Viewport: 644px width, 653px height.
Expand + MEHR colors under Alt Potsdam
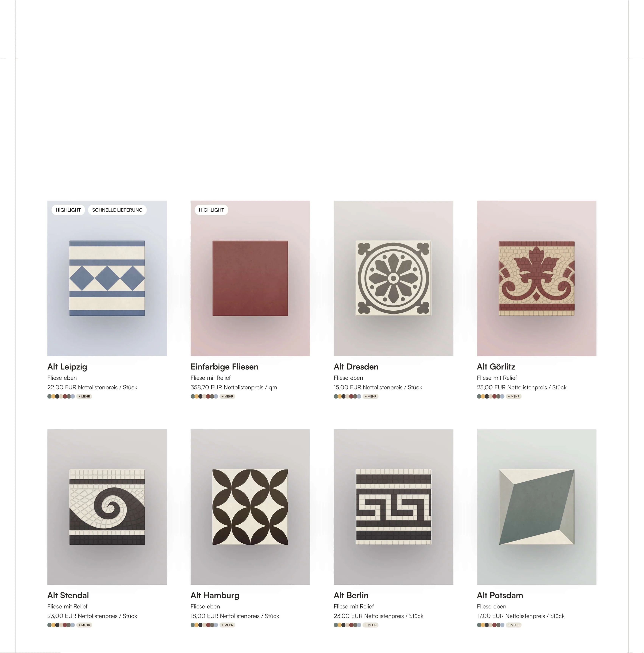tap(514, 625)
